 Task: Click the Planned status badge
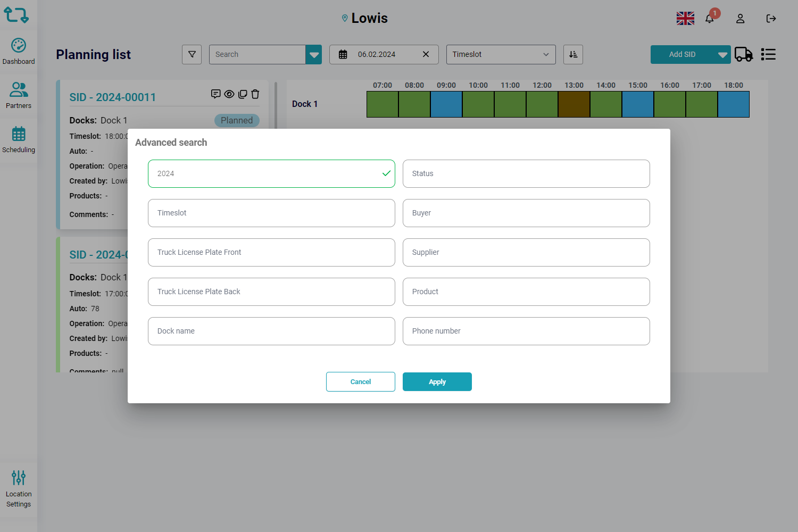click(237, 121)
